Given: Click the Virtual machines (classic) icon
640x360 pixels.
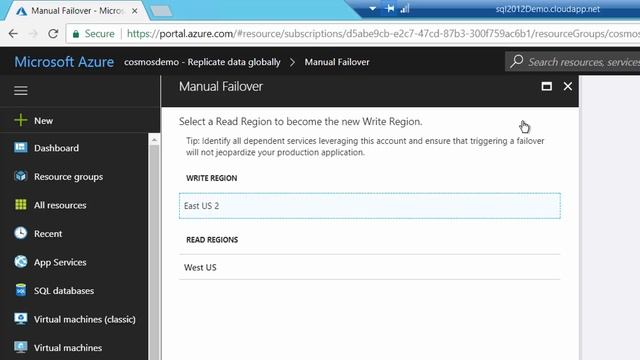Looking at the screenshot, I should click(x=20, y=318).
